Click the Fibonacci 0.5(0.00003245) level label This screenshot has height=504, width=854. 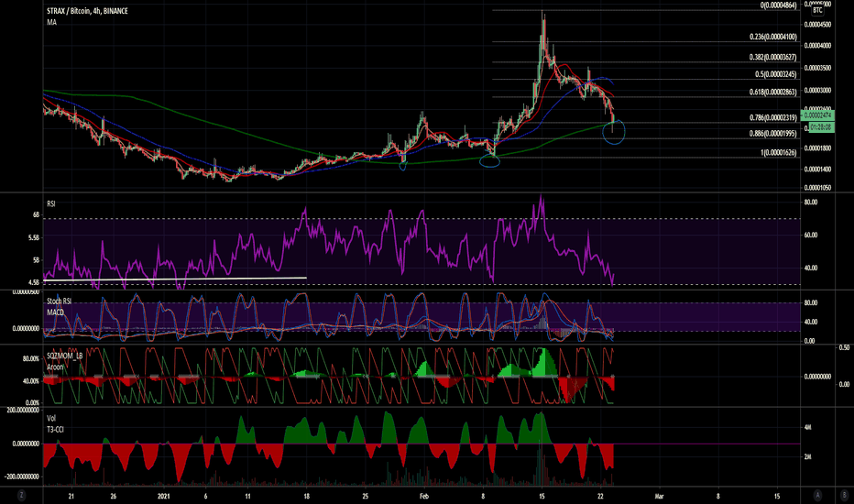click(775, 74)
